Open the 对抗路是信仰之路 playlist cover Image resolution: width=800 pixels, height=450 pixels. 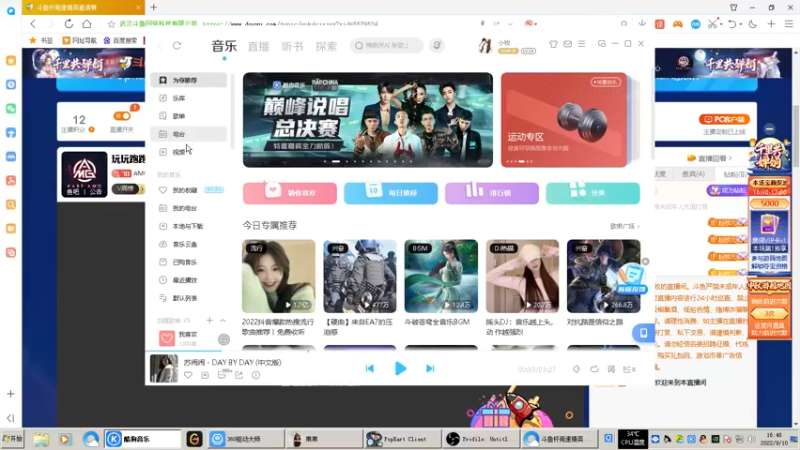point(604,276)
